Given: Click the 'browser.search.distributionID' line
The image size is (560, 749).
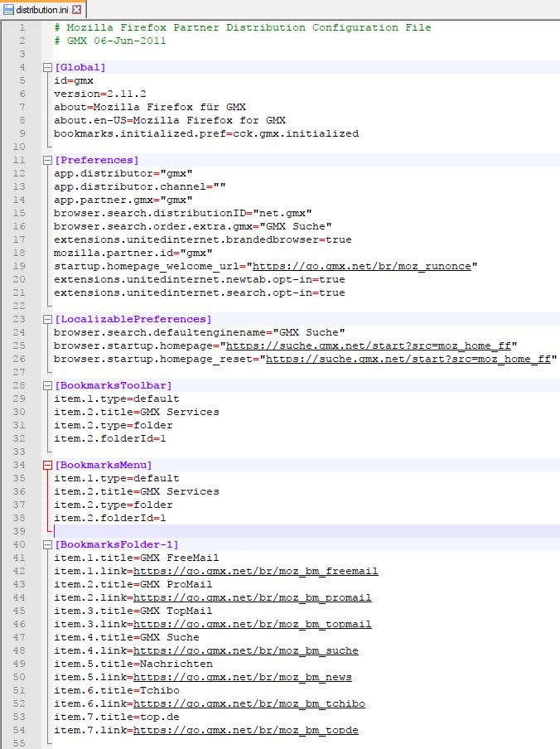Looking at the screenshot, I should coord(183,213).
